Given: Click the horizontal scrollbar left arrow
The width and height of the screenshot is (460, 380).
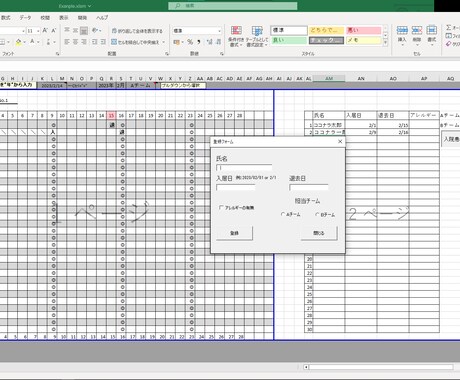Looking at the screenshot, I should point(306,367).
